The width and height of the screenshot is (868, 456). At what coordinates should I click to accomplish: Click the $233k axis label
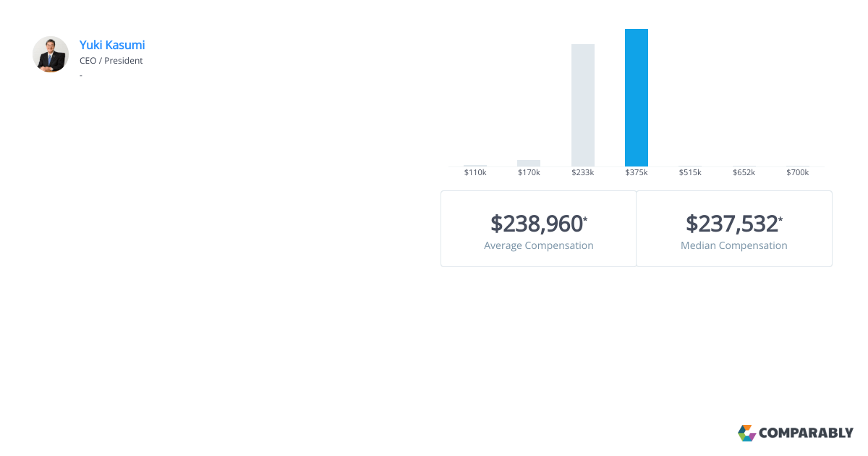[x=583, y=172]
